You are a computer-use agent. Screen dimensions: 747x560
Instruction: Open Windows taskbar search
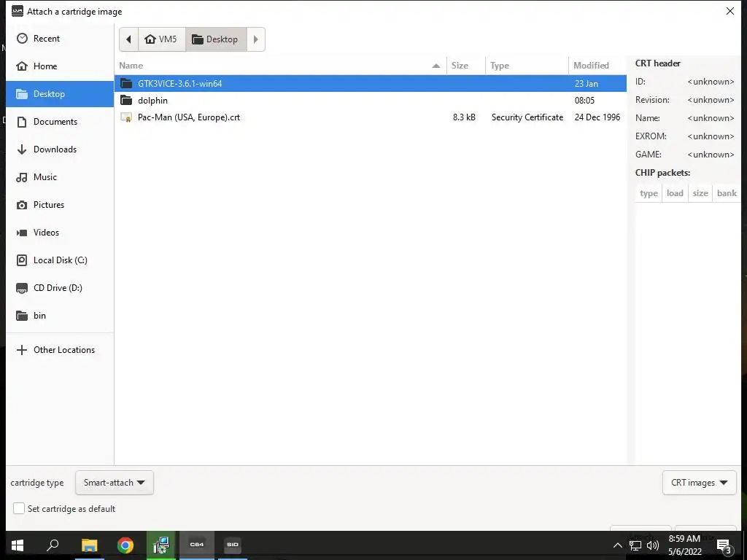(x=53, y=545)
